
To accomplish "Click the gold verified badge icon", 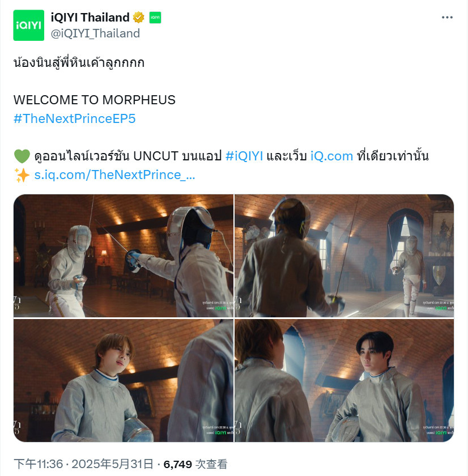I will pos(139,18).
